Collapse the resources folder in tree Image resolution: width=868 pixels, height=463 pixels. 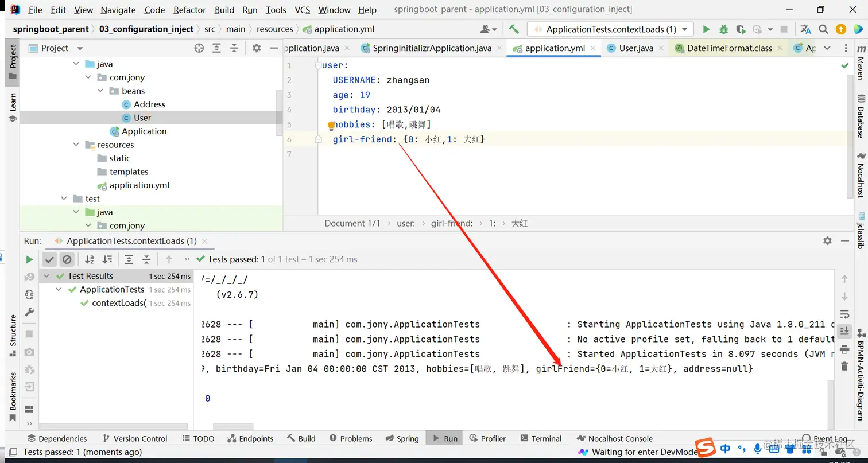76,145
